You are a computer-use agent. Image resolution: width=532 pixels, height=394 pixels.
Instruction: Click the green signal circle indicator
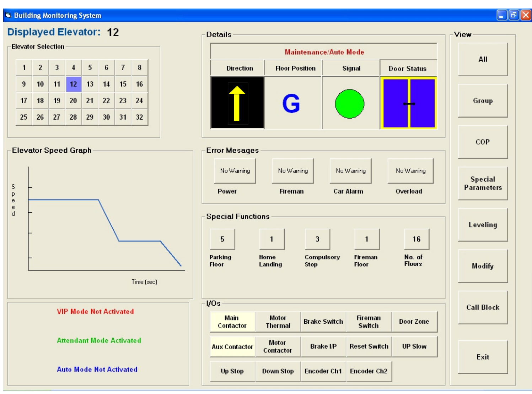(349, 104)
